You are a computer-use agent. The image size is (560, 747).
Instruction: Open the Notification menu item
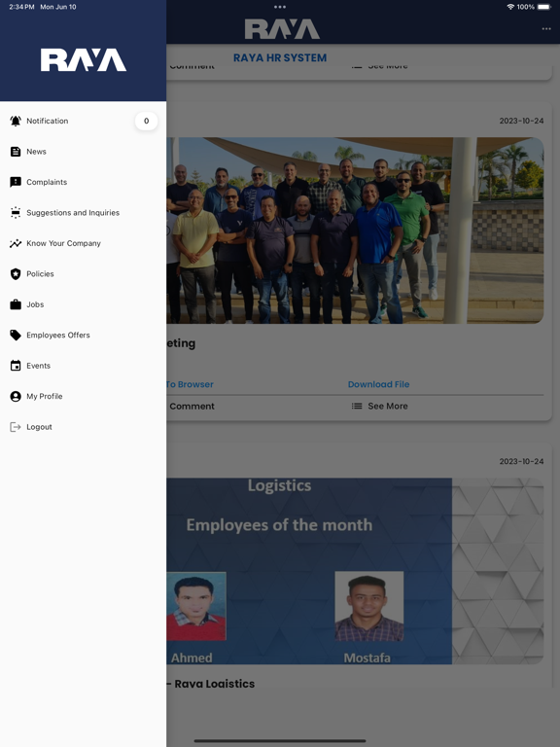(83, 121)
